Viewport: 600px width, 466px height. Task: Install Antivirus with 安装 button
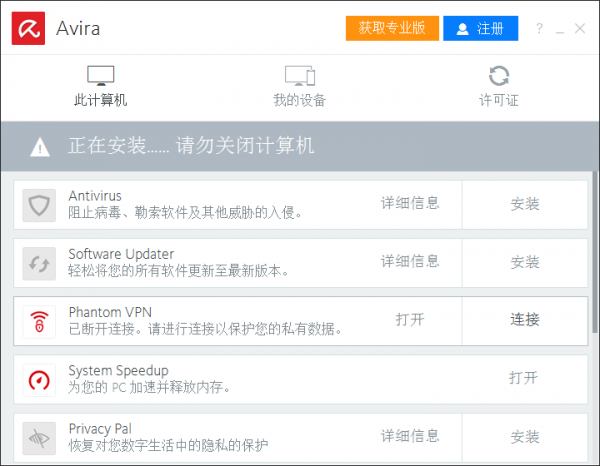[x=525, y=205]
